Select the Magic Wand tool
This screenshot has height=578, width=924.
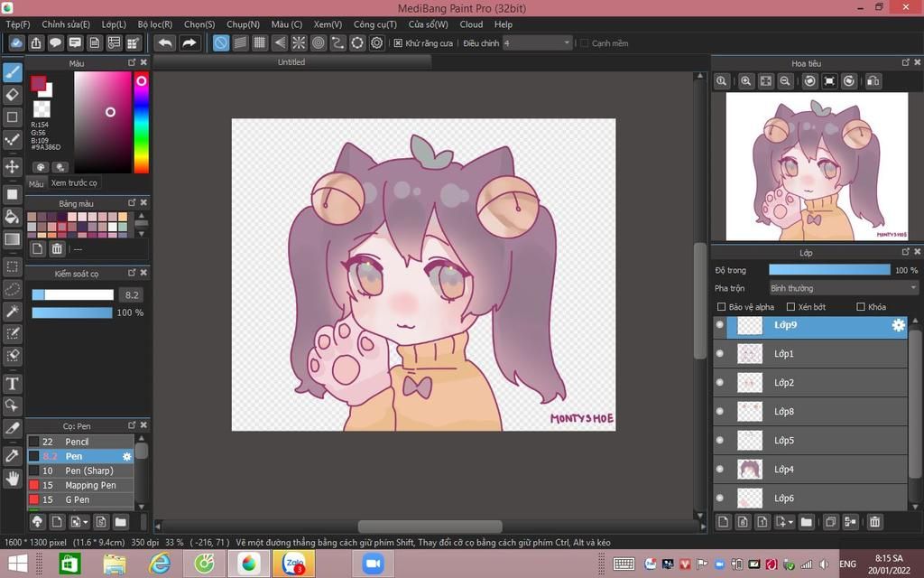click(x=13, y=312)
